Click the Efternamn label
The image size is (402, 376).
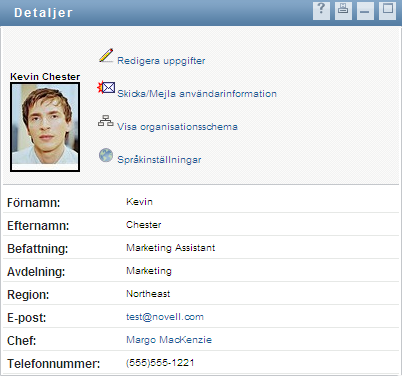pos(38,226)
